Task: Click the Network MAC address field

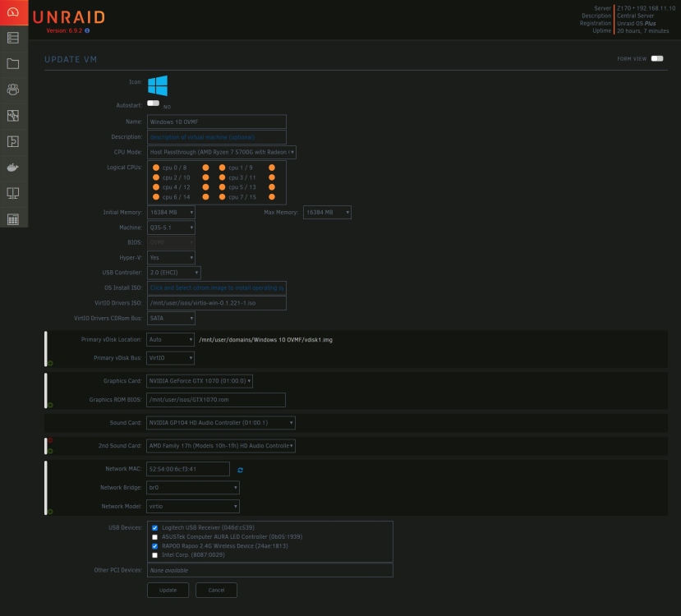Action: click(188, 469)
